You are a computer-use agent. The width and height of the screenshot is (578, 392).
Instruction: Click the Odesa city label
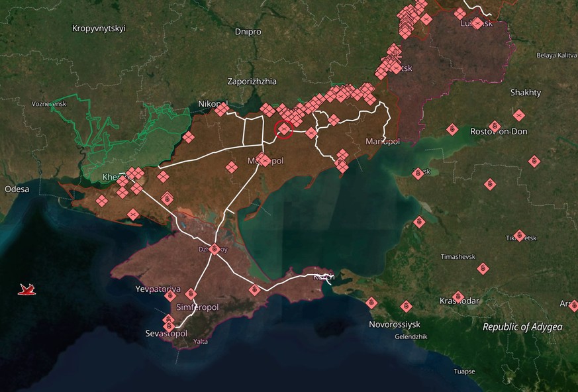[x=17, y=189]
